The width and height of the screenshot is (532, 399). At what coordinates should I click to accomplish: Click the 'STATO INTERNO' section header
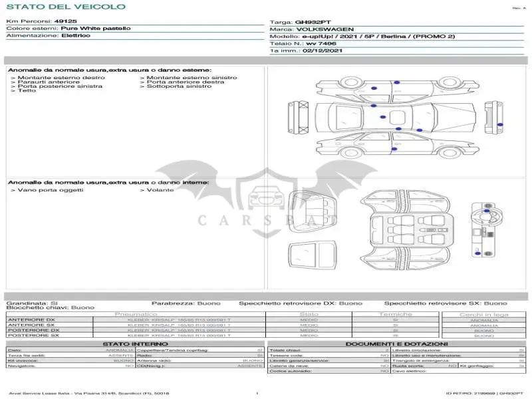135,344
